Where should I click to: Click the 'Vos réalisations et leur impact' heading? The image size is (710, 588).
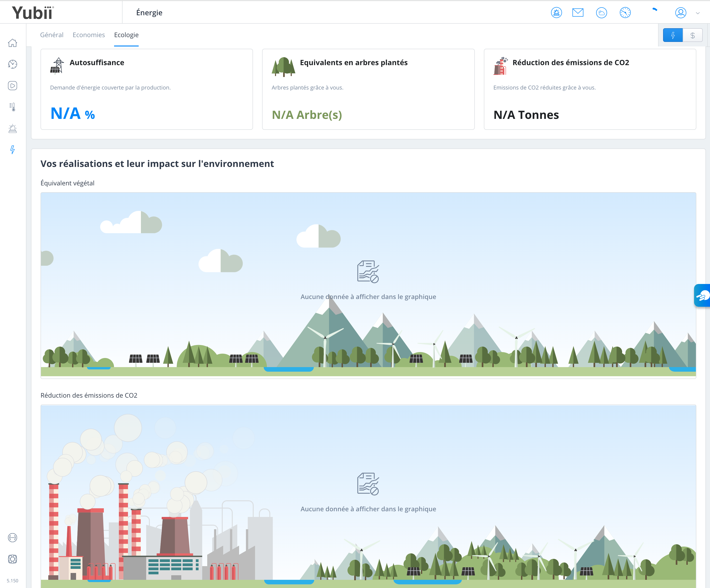coord(157,164)
